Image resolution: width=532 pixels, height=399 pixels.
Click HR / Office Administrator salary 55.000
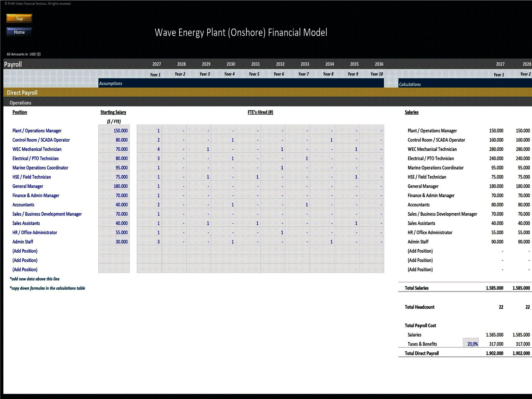[x=114, y=232]
